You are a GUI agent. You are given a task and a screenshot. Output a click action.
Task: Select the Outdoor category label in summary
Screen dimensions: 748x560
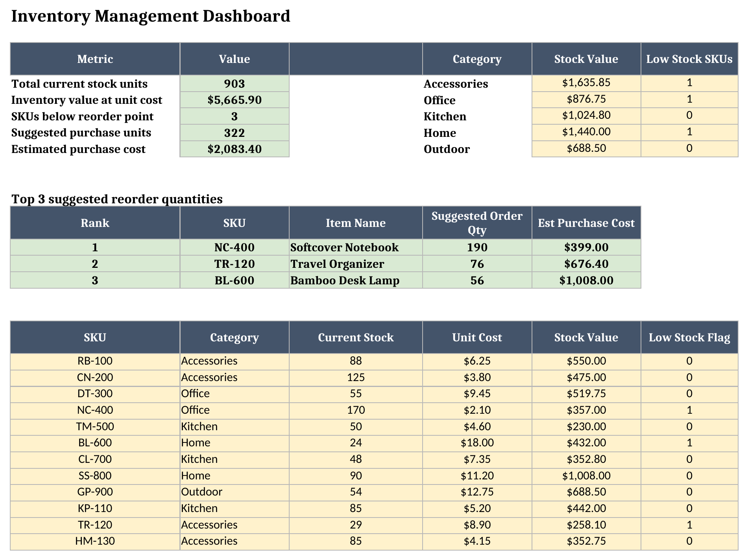pos(447,149)
